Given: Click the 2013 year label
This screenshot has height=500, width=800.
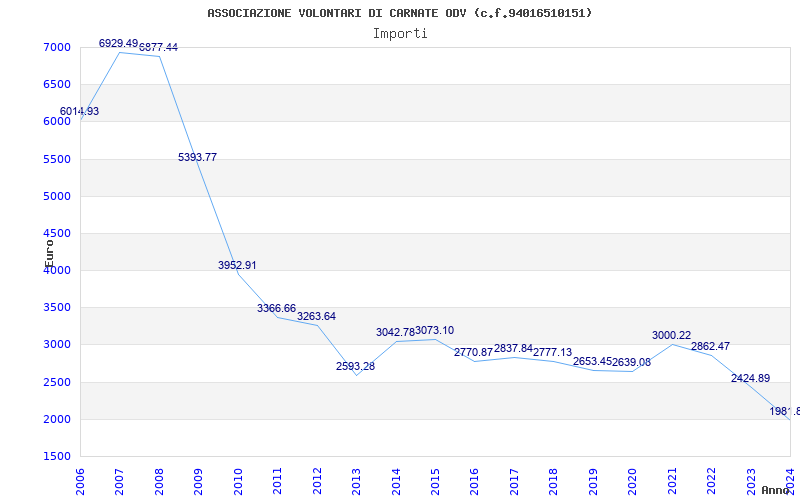Looking at the screenshot, I should point(356,481).
